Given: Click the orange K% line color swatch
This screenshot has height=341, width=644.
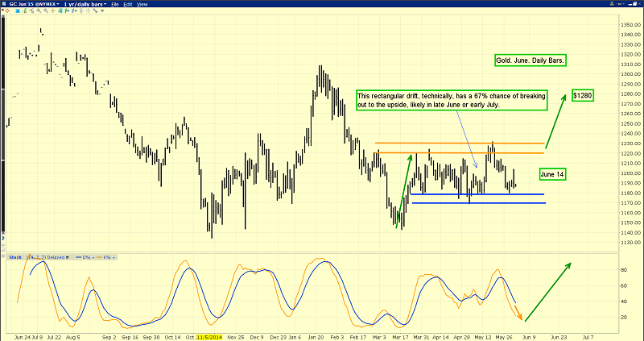Looking at the screenshot, I should click(x=99, y=257).
